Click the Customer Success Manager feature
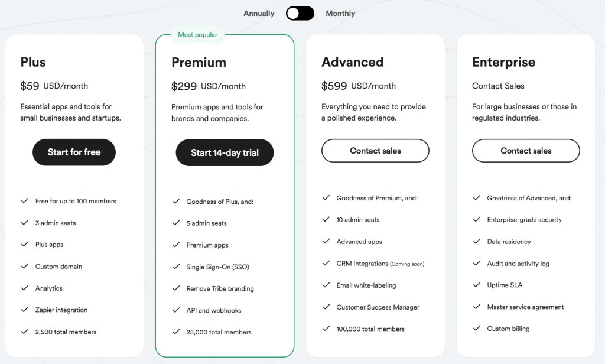The height and width of the screenshot is (364, 605). (378, 307)
